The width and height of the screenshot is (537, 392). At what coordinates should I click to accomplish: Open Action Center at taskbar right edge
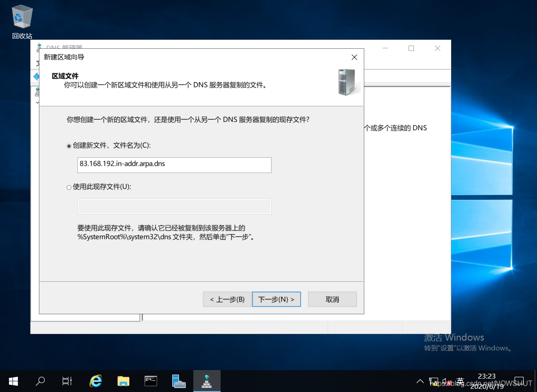519,381
